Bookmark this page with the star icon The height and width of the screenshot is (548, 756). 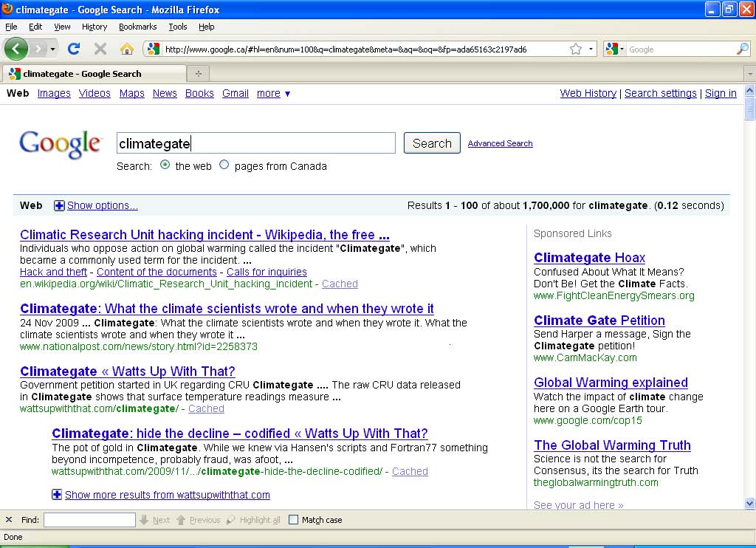[576, 49]
